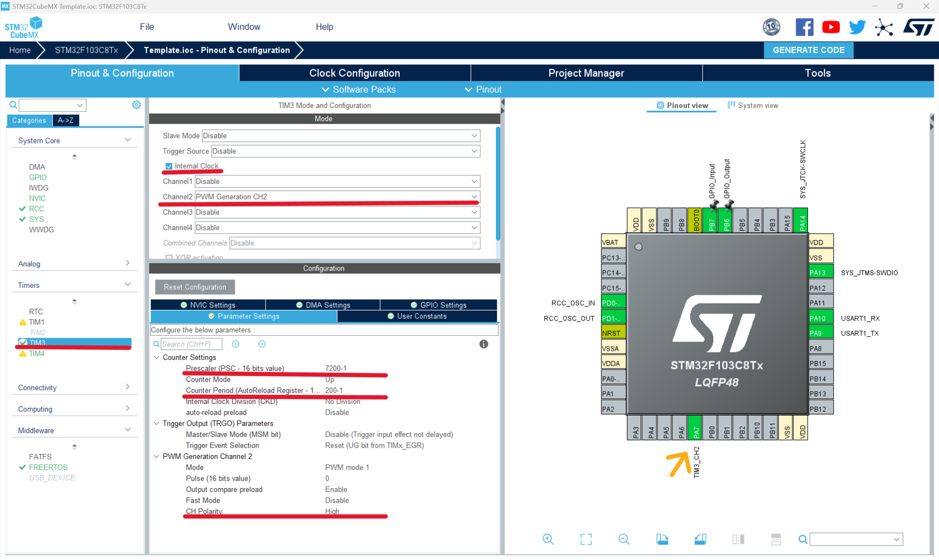Open the Slave Mode dropdown
Viewport: 939px width, 560px height.
[x=341, y=135]
